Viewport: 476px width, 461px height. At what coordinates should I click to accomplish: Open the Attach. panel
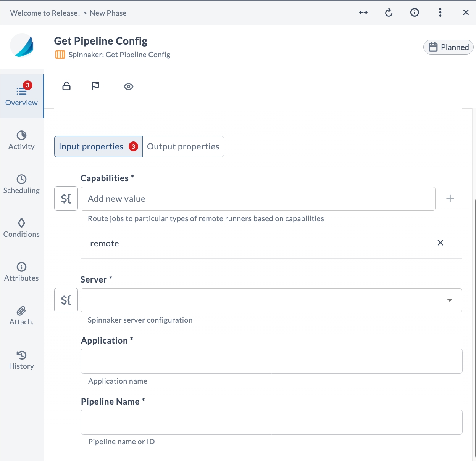[21, 316]
